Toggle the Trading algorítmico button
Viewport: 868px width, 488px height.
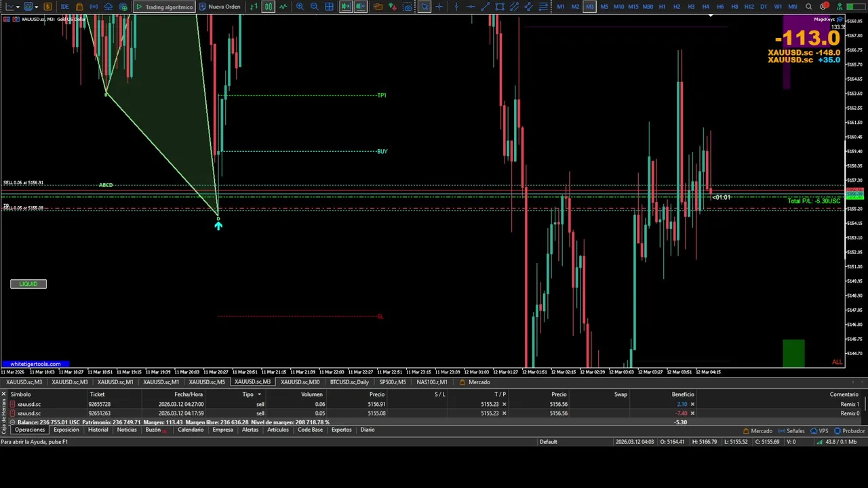tap(163, 7)
